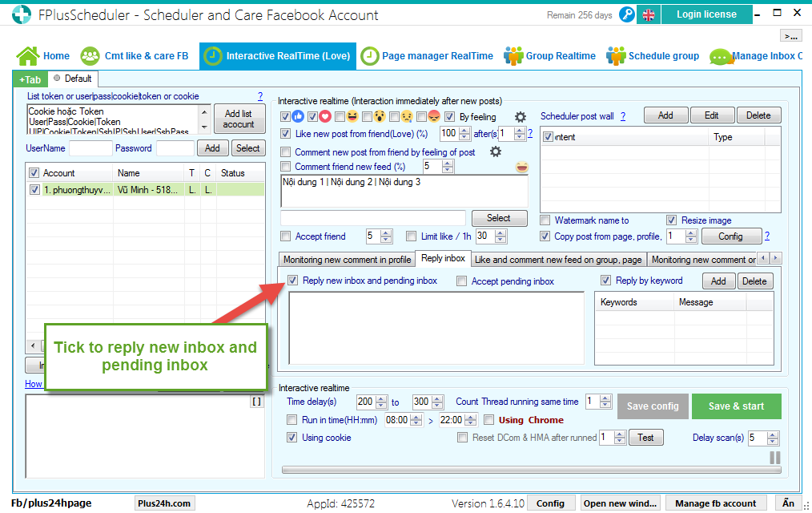Click the UserName input field
Image resolution: width=812 pixels, height=513 pixels.
coord(90,148)
